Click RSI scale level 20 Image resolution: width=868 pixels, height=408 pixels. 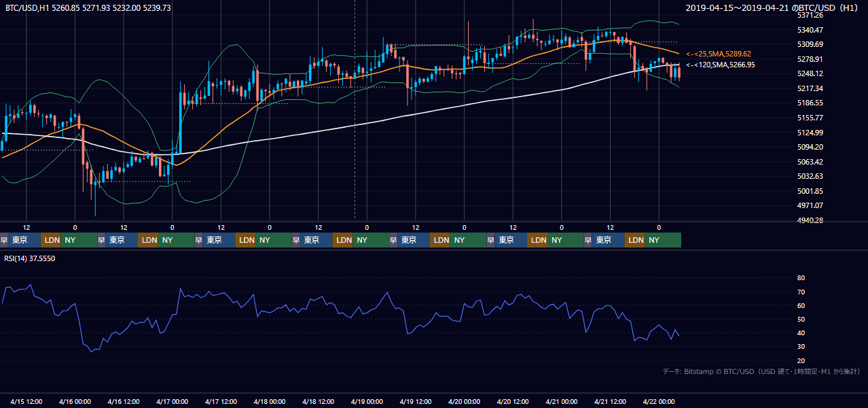(801, 360)
